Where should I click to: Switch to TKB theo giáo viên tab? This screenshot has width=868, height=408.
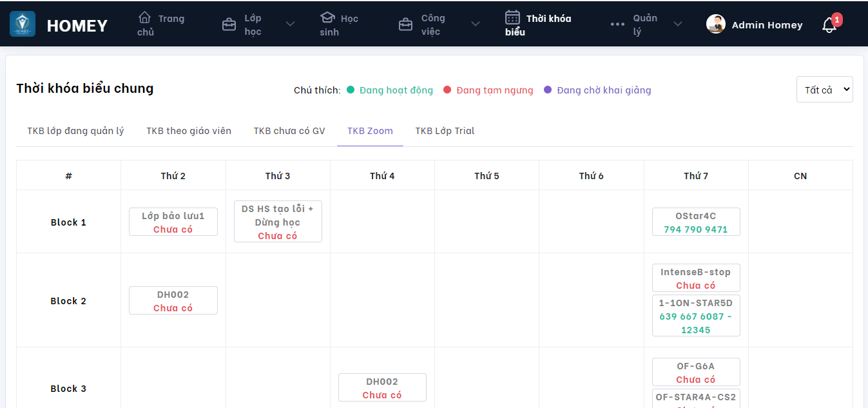(x=189, y=131)
